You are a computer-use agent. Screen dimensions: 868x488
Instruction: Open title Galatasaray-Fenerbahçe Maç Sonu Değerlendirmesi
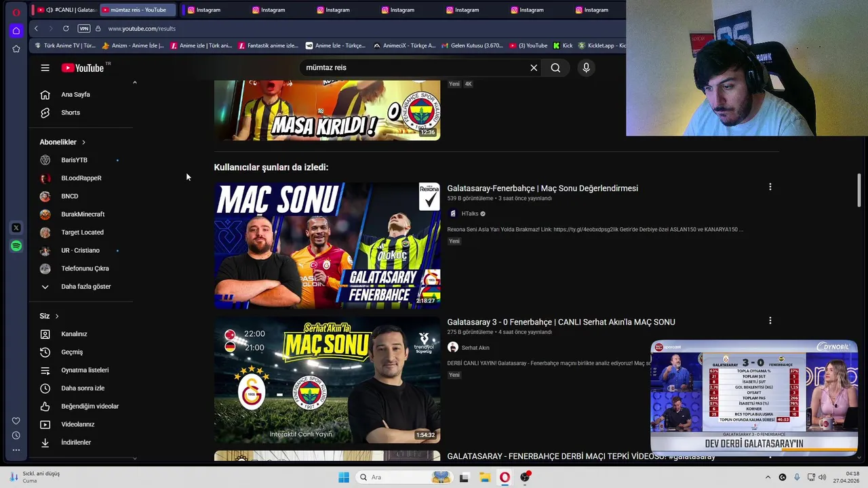coord(542,188)
